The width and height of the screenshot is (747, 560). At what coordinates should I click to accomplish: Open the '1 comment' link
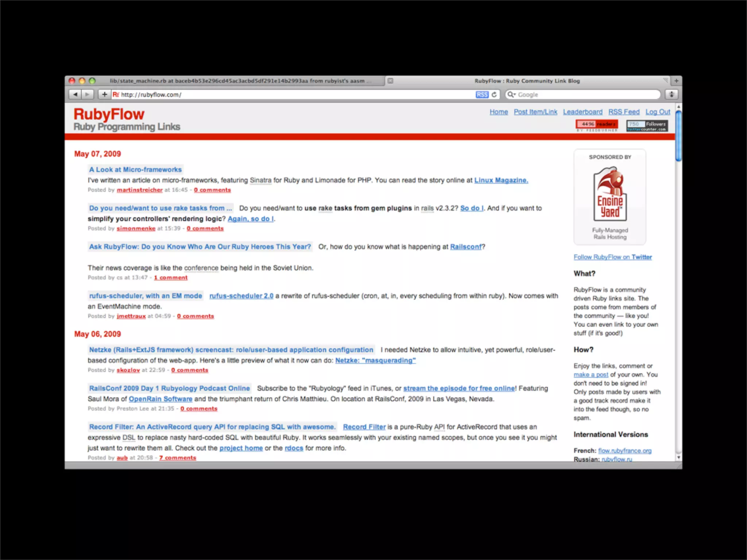[x=171, y=278]
